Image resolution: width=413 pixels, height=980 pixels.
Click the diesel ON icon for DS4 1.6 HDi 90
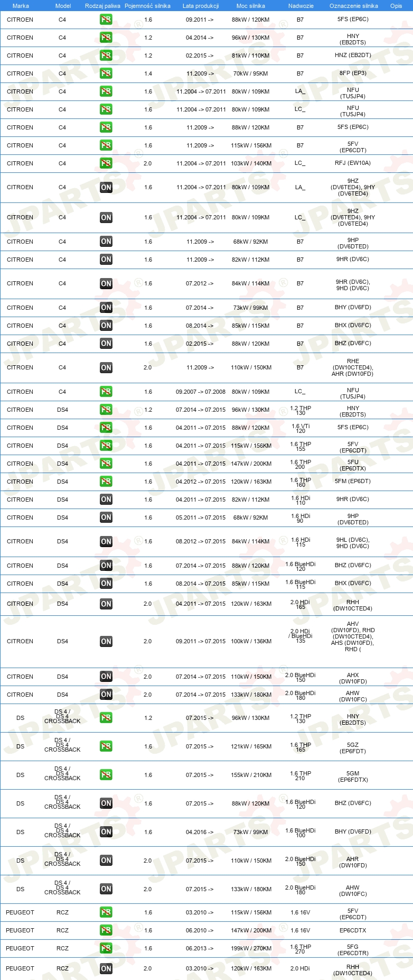pos(106,517)
